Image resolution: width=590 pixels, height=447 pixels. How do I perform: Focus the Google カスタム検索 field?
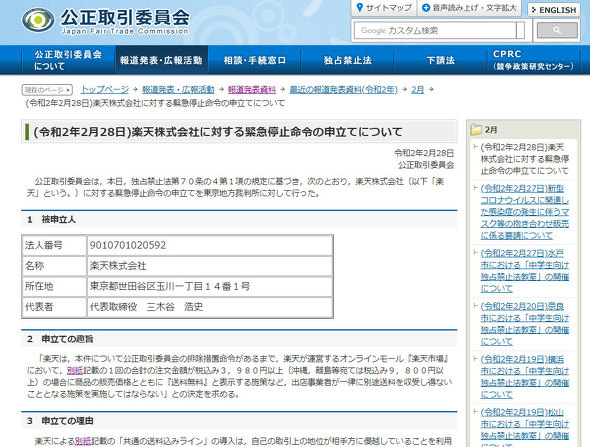point(436,30)
